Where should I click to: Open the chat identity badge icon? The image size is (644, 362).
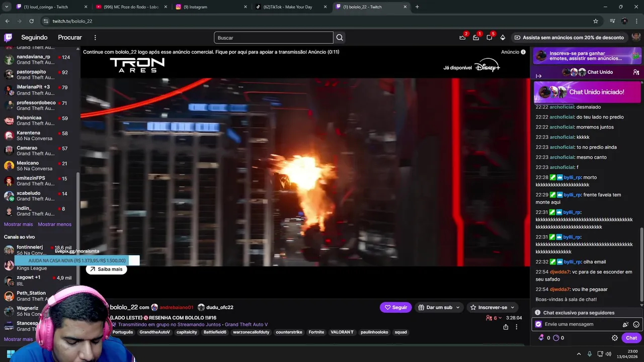point(538,324)
